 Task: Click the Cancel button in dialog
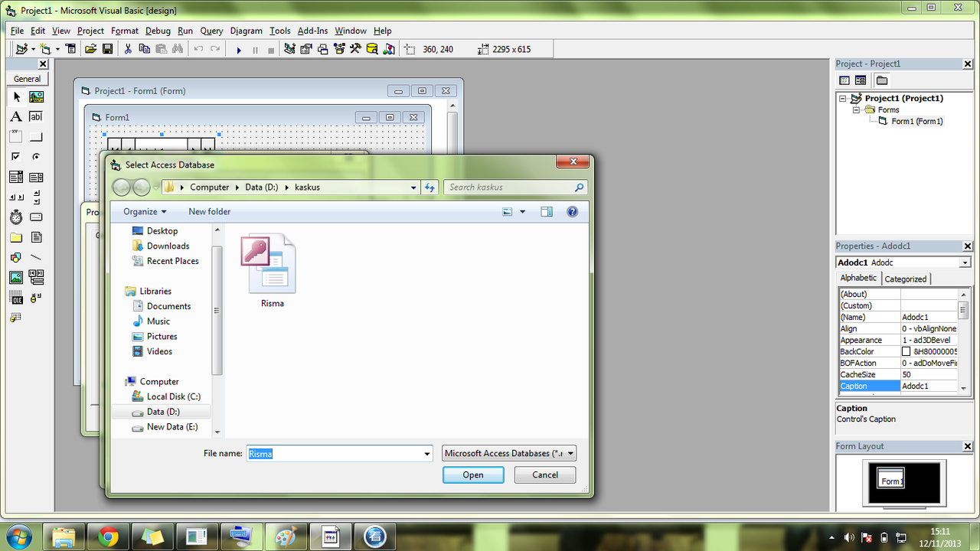pos(545,475)
